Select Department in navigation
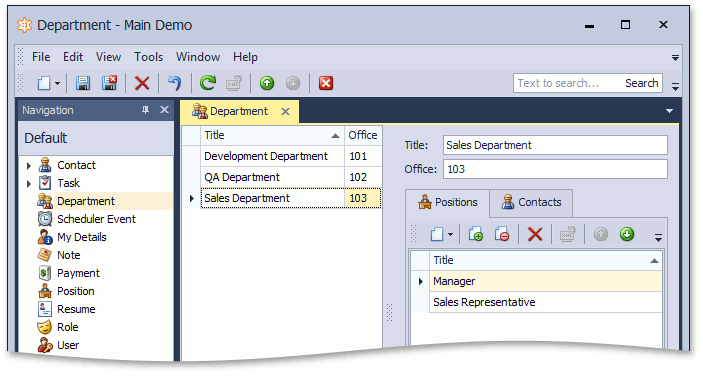 (x=86, y=201)
